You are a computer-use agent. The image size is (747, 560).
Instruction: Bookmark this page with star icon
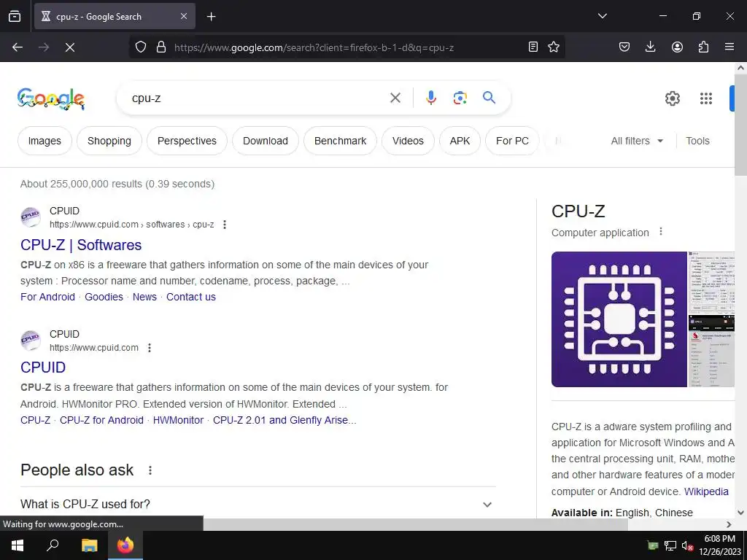[x=554, y=47]
